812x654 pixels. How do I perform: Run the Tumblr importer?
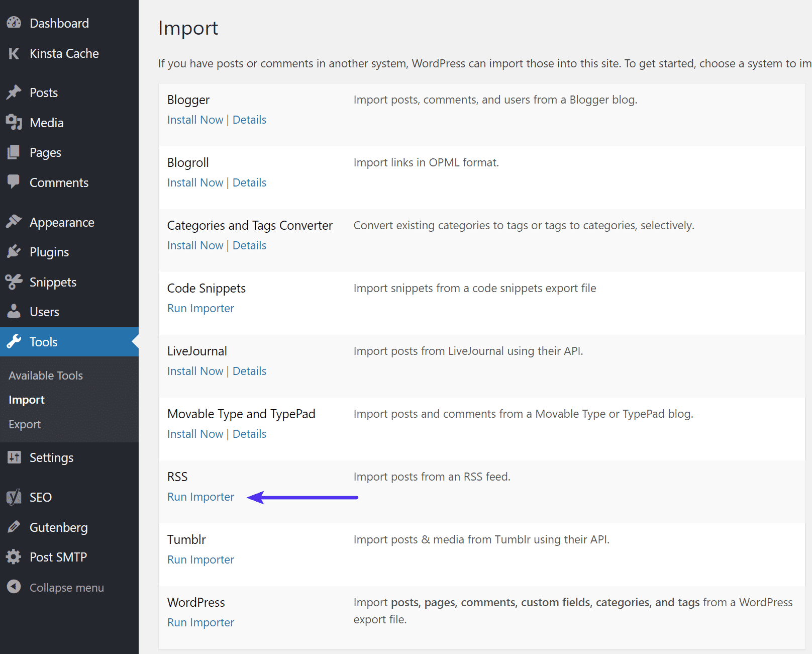coord(200,559)
